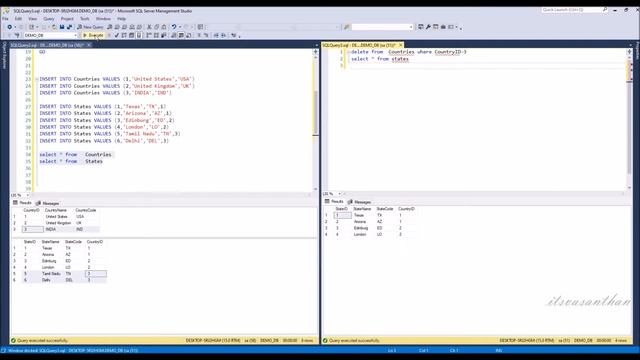Click the Open File icon
The width and height of the screenshot is (640, 360).
pos(54,27)
